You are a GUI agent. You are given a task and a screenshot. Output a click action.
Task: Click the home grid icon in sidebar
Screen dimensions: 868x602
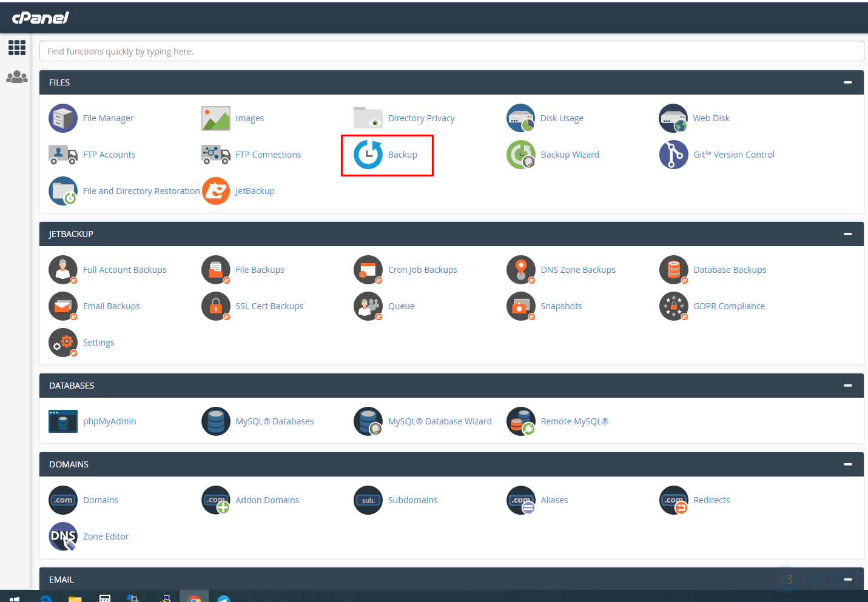point(17,47)
